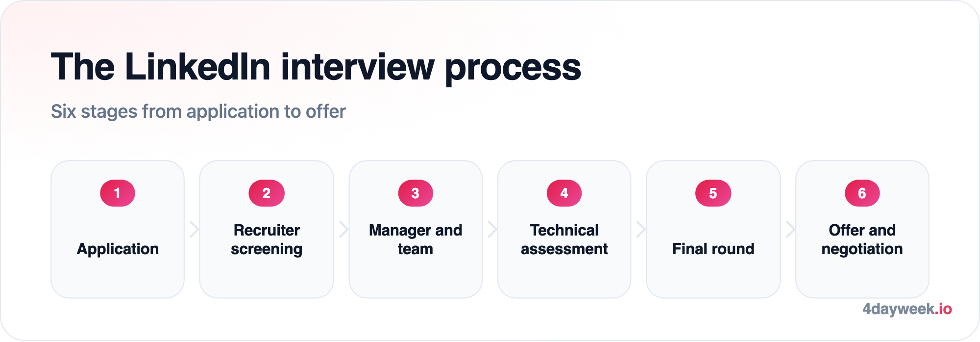Click the number 4 badge

564,193
